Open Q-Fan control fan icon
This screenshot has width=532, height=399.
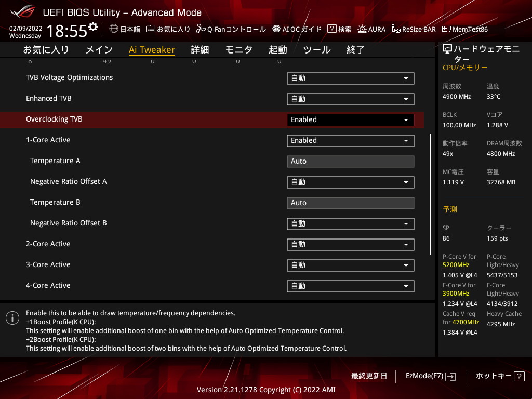(x=201, y=29)
